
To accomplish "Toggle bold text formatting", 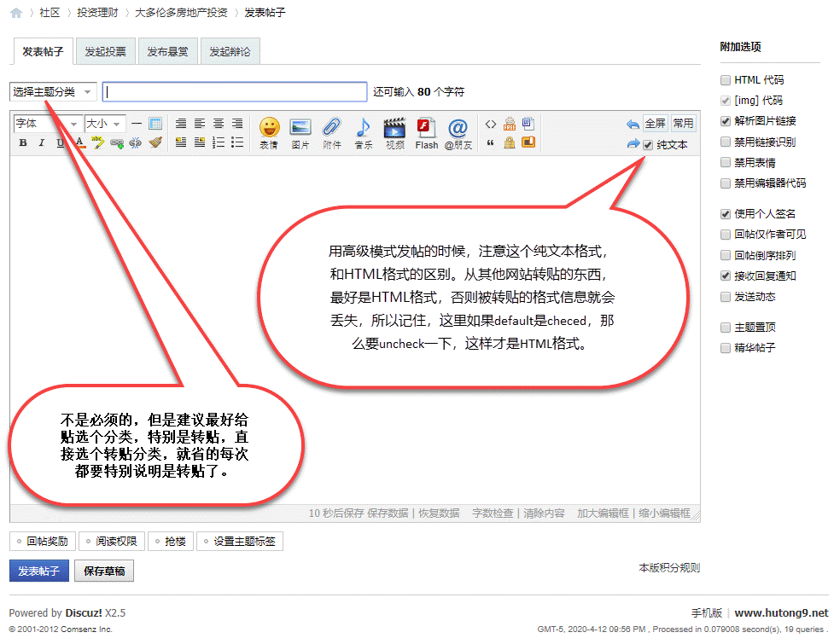I will coord(23,142).
